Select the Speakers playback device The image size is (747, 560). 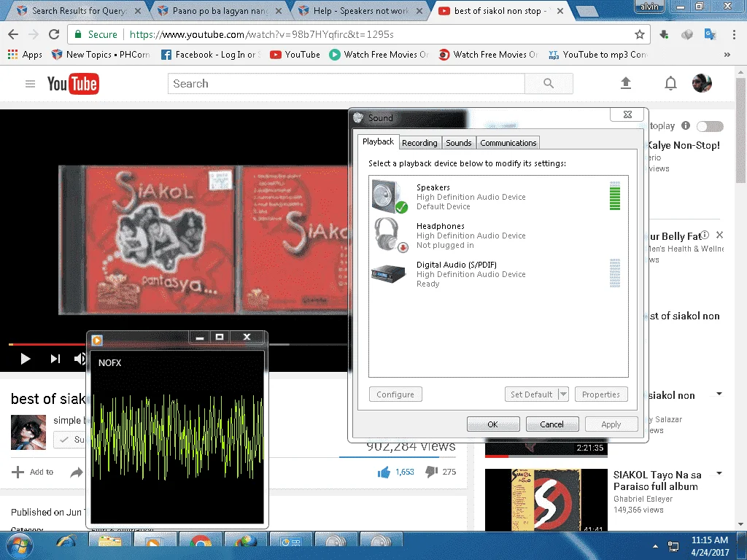point(498,197)
